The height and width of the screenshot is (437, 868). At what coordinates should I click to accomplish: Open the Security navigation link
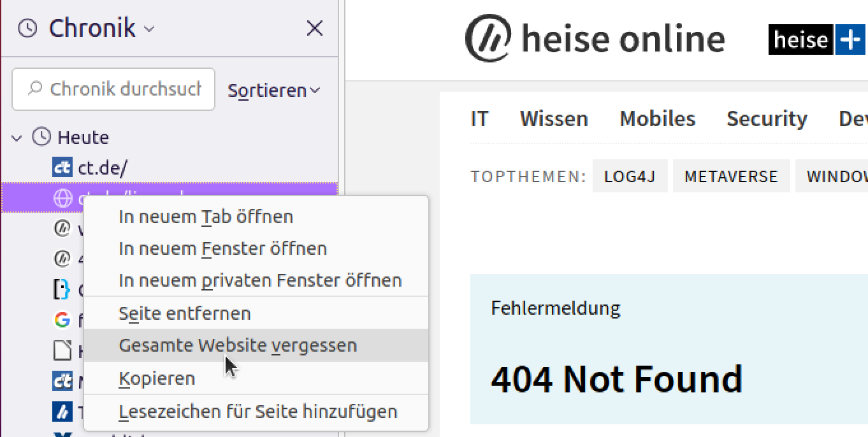[x=767, y=118]
